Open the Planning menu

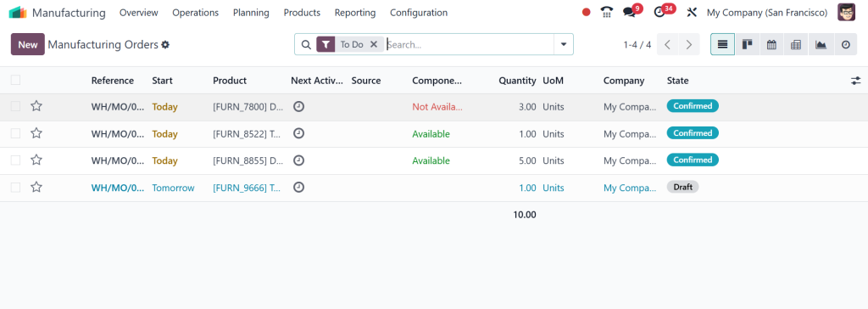(251, 12)
